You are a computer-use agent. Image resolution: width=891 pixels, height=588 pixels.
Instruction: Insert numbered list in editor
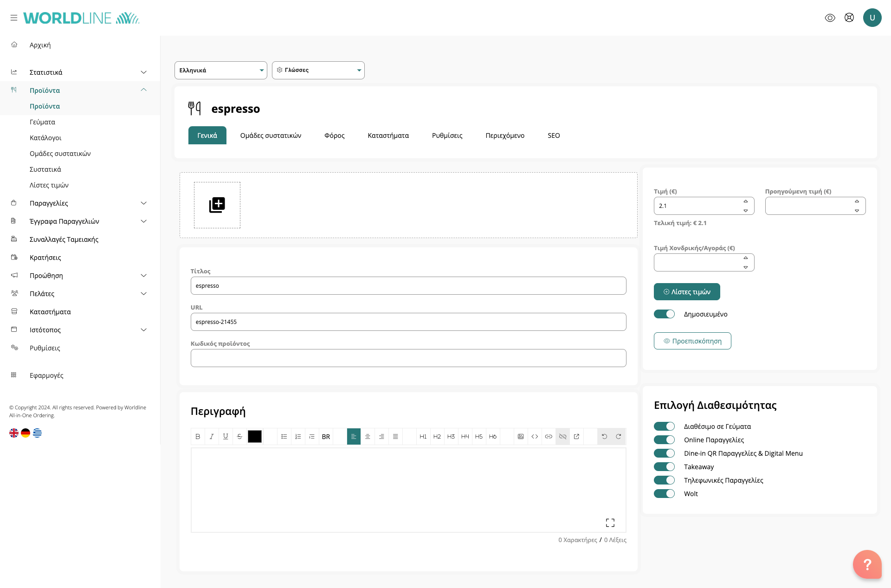[298, 437]
